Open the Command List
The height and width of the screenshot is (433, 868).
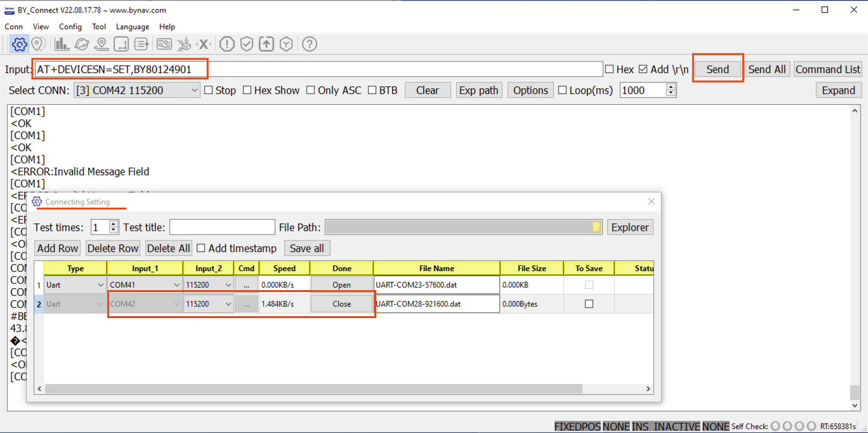point(827,69)
